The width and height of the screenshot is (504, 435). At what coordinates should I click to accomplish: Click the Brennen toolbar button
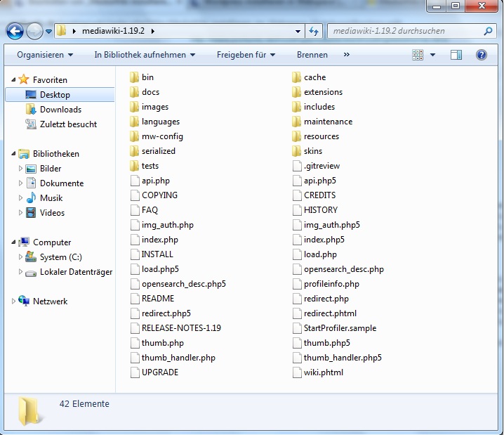coord(312,55)
